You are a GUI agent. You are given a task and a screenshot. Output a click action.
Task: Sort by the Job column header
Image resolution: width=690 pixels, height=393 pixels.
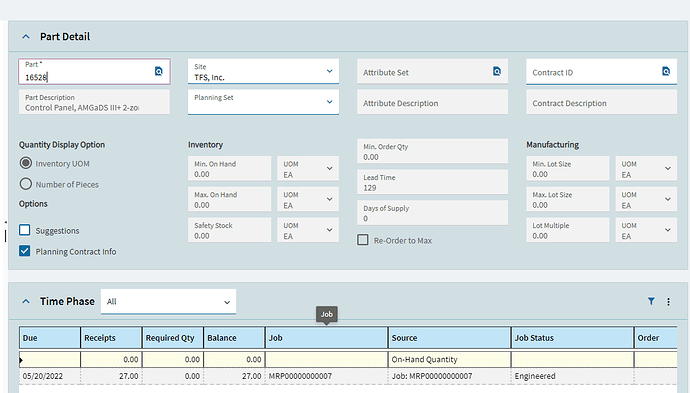click(x=326, y=338)
